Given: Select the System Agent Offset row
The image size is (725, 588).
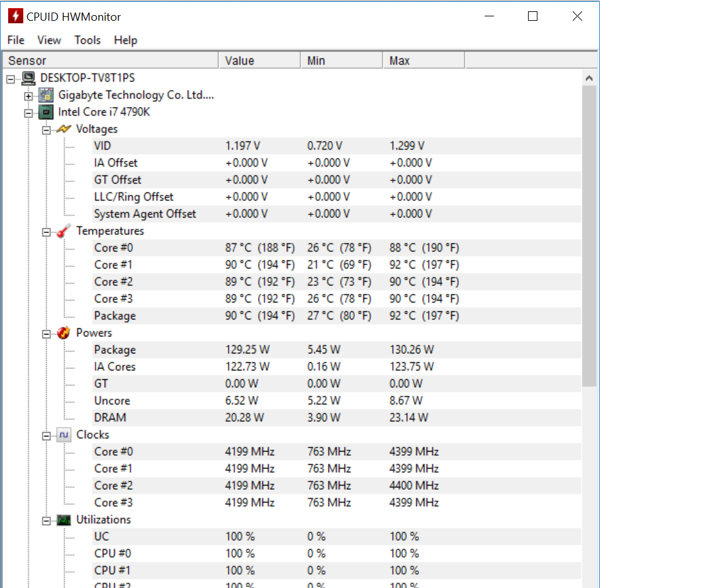Looking at the screenshot, I should click(337, 214).
